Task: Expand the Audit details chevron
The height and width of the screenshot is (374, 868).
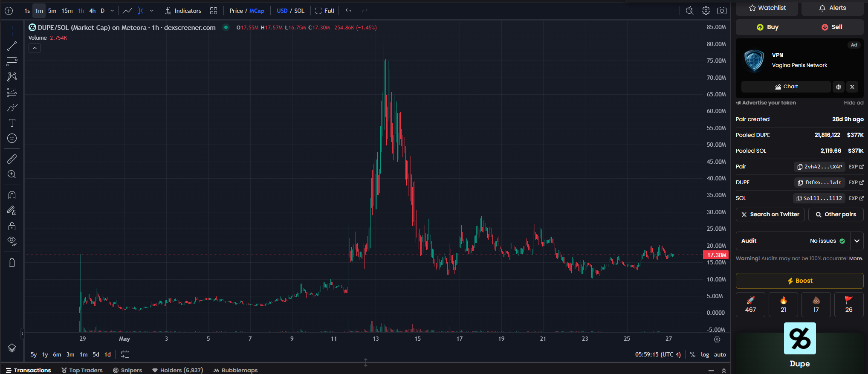Action: pos(857,241)
